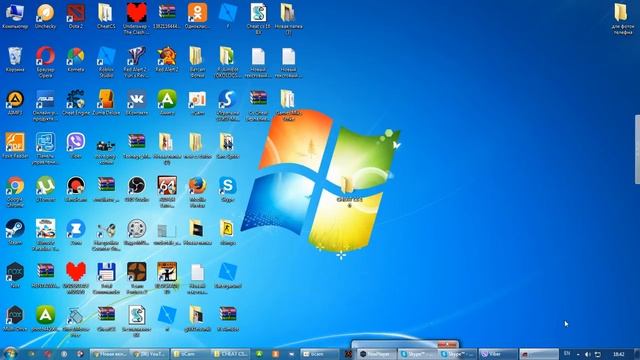Select the AIDA64 shortcut
Image resolution: width=640 pixels, height=360 pixels.
tap(167, 192)
